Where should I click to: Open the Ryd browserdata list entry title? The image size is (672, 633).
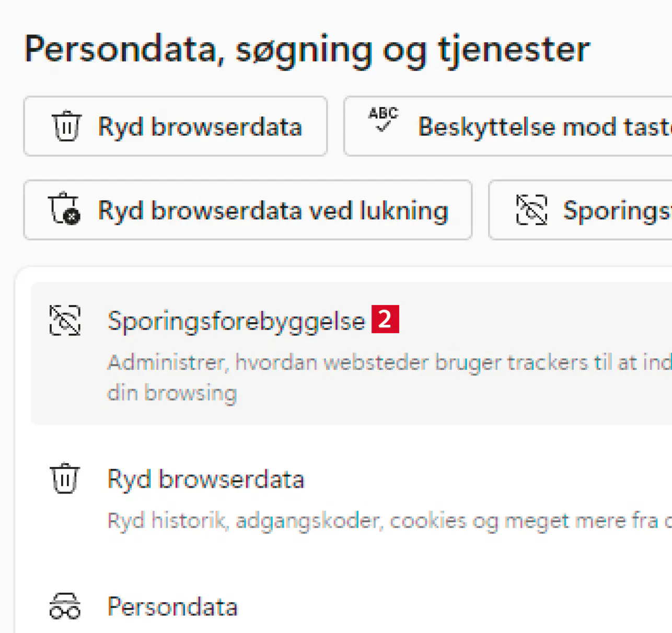205,479
